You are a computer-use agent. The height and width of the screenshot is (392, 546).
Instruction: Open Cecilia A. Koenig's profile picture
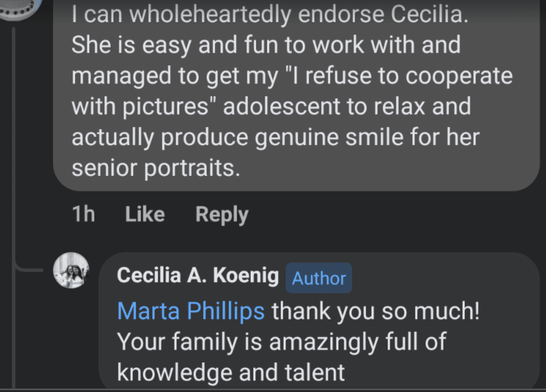coord(71,270)
